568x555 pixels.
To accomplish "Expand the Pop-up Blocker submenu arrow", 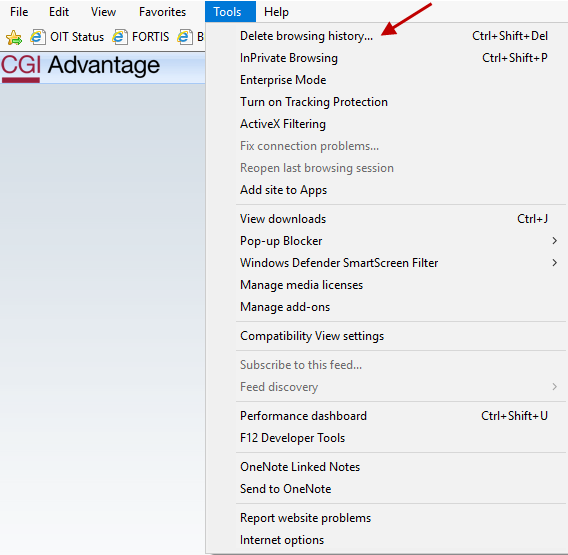I will tap(554, 241).
